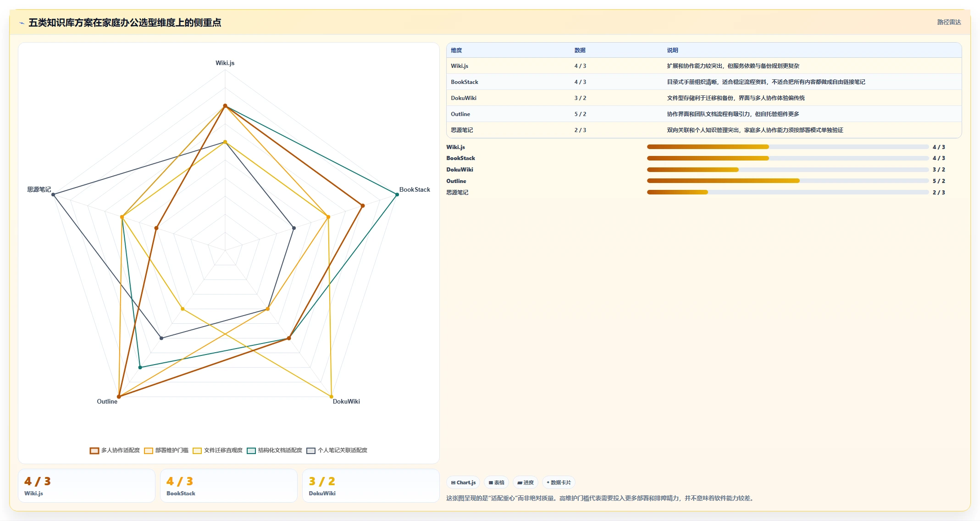
Task: Click the 数据 column header
Action: [580, 50]
